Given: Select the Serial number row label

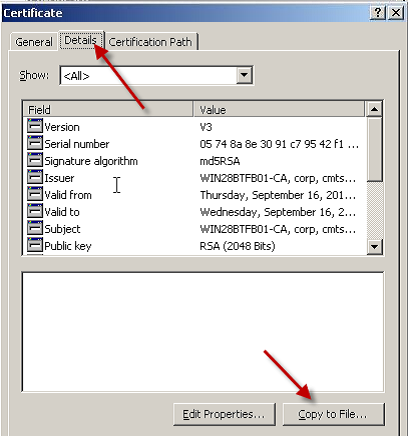Looking at the screenshot, I should [x=77, y=144].
